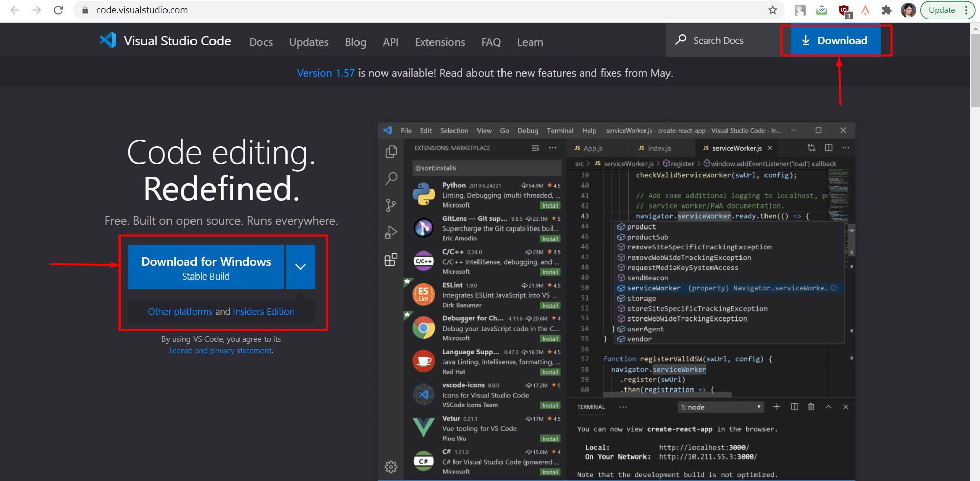Click the top-right Download button
This screenshot has width=980, height=481.
coord(835,40)
